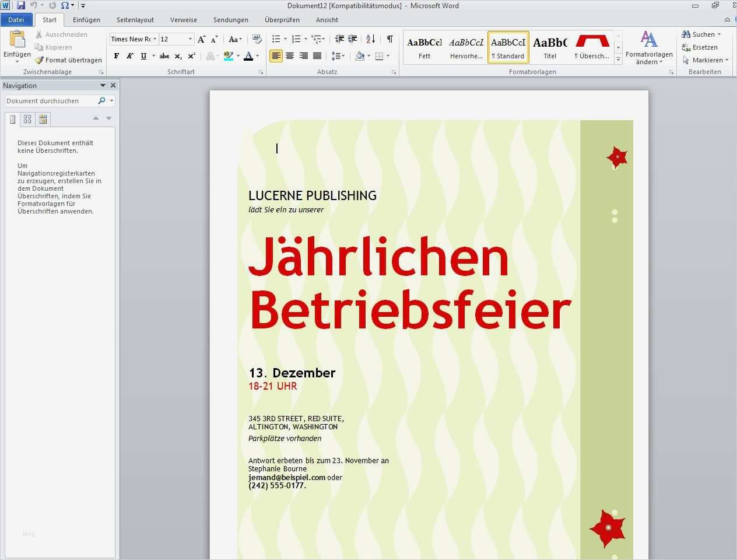Toggle underline formatting on
This screenshot has width=737, height=560.
(x=143, y=56)
